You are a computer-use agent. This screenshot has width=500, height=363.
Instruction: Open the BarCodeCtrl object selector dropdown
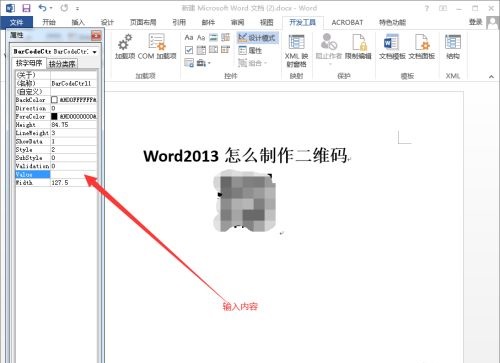95,52
